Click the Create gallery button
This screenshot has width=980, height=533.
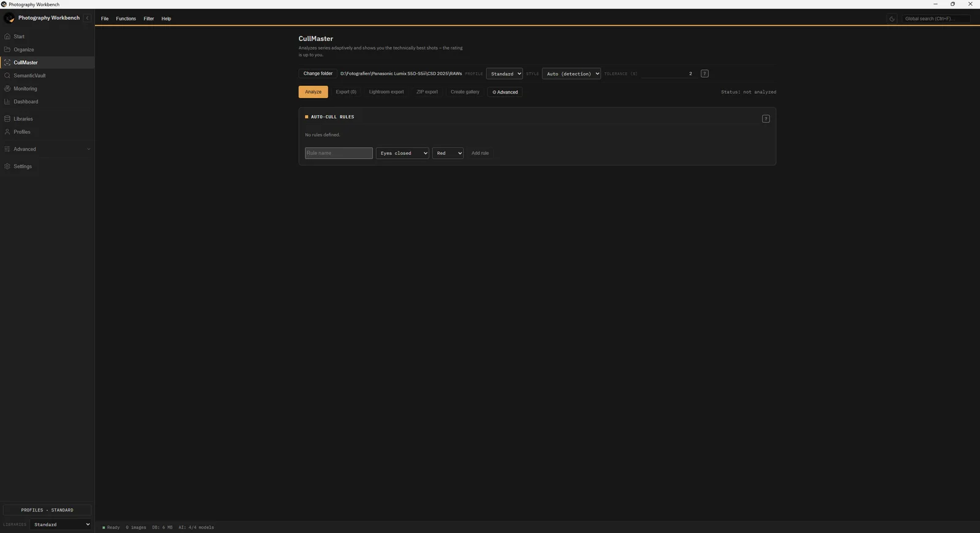465,92
